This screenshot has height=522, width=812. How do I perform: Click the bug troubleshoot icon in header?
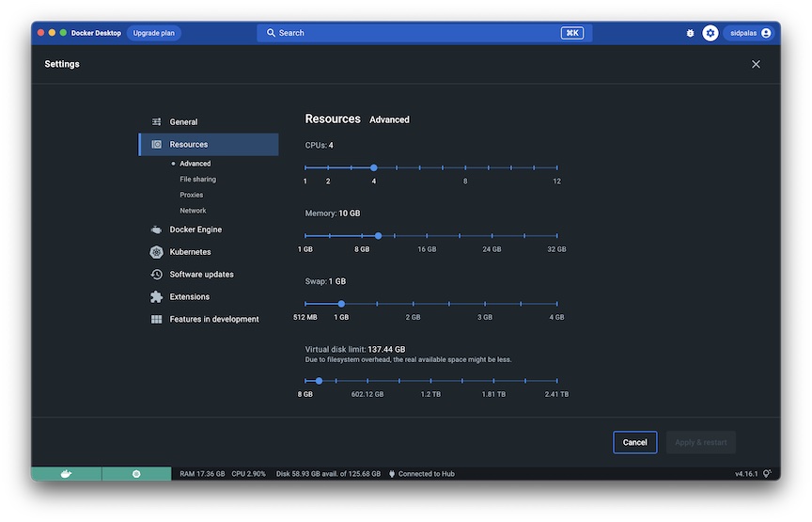690,33
